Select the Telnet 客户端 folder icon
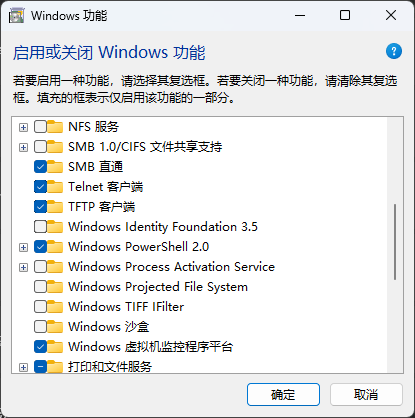 [55, 187]
